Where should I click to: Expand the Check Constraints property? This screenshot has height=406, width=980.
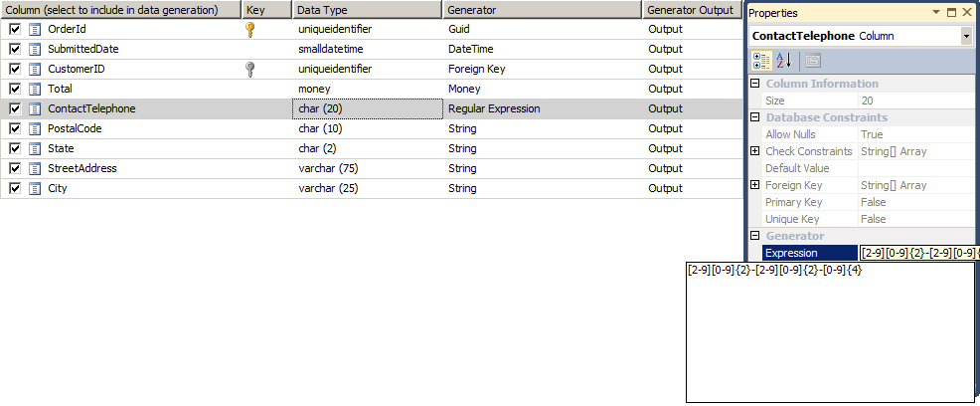tap(755, 151)
